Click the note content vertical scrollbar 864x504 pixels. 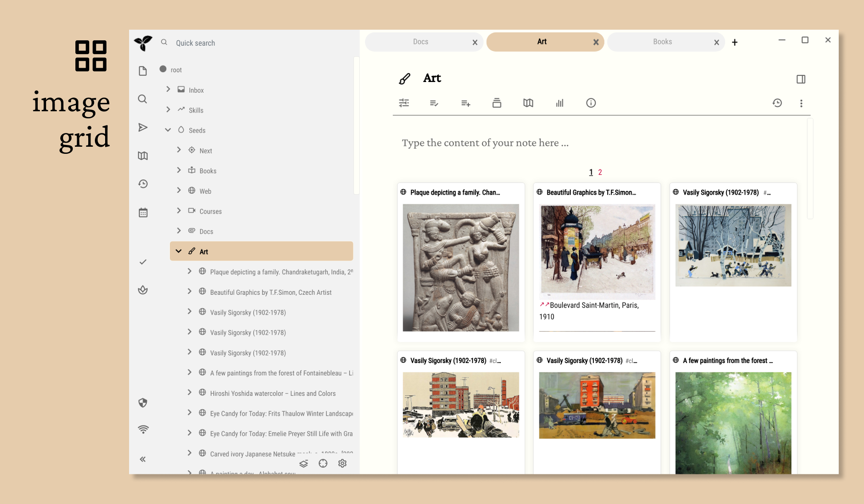[810, 169]
